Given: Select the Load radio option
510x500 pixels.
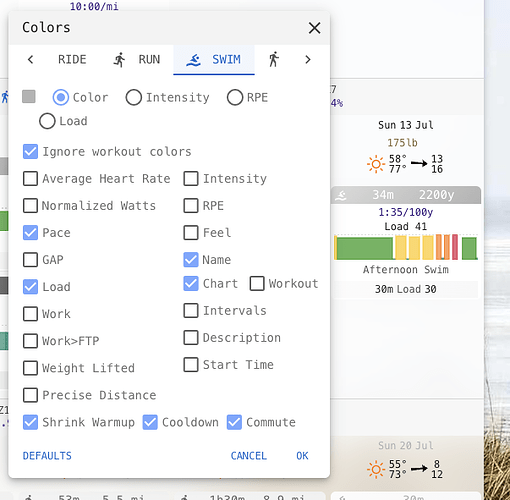Looking at the screenshot, I should point(47,121).
